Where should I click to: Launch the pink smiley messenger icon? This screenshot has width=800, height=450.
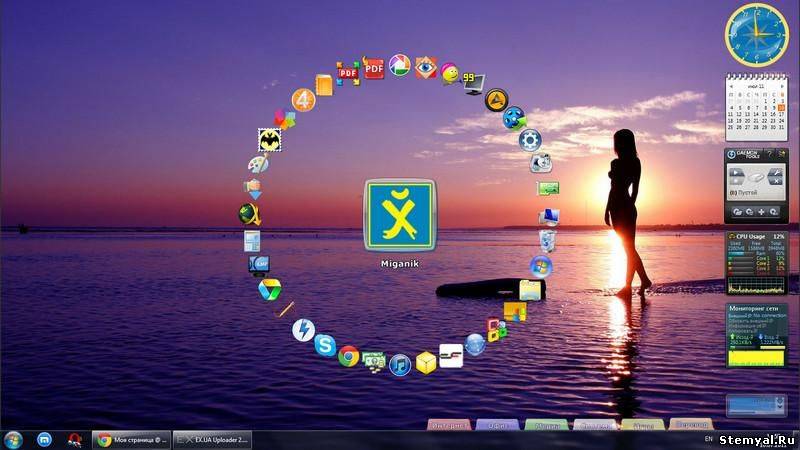450,73
